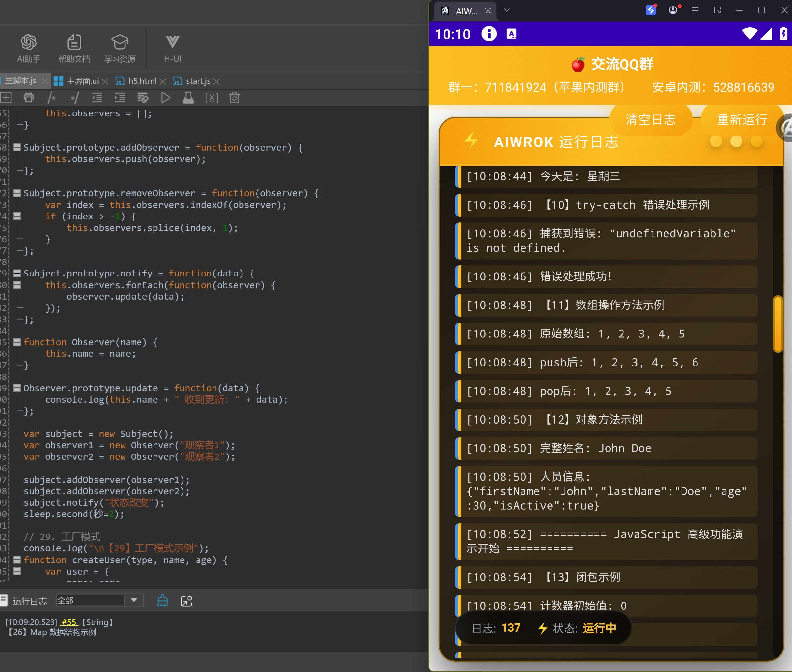Open the user account icon
The width and height of the screenshot is (792, 672).
pyautogui.click(x=673, y=10)
